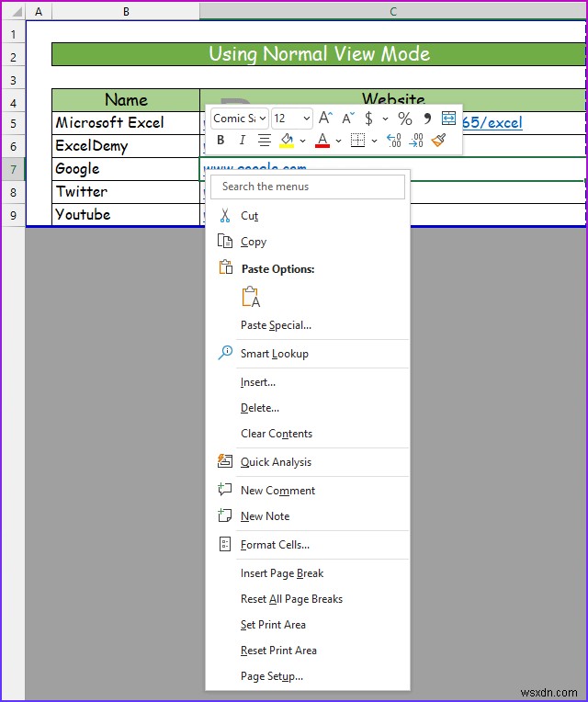This screenshot has height=702, width=588.
Task: Click Using Normal View Mode title
Action: pyautogui.click(x=319, y=54)
